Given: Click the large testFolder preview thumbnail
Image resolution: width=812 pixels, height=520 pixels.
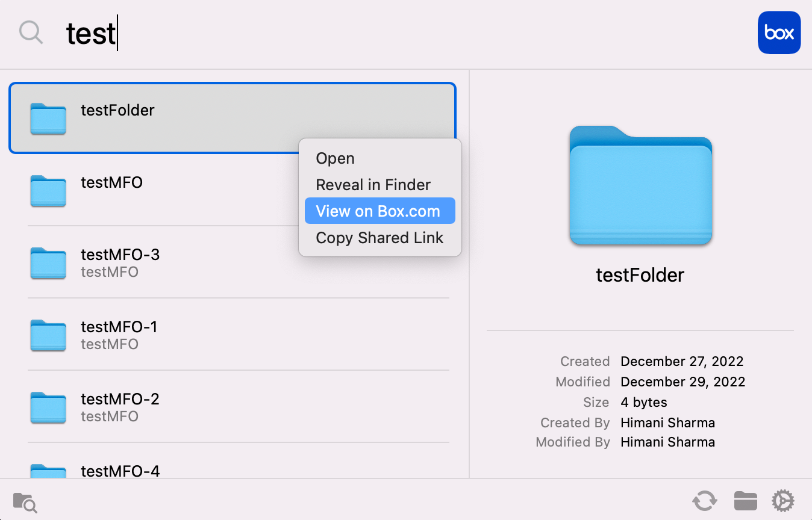Looking at the screenshot, I should pyautogui.click(x=640, y=185).
